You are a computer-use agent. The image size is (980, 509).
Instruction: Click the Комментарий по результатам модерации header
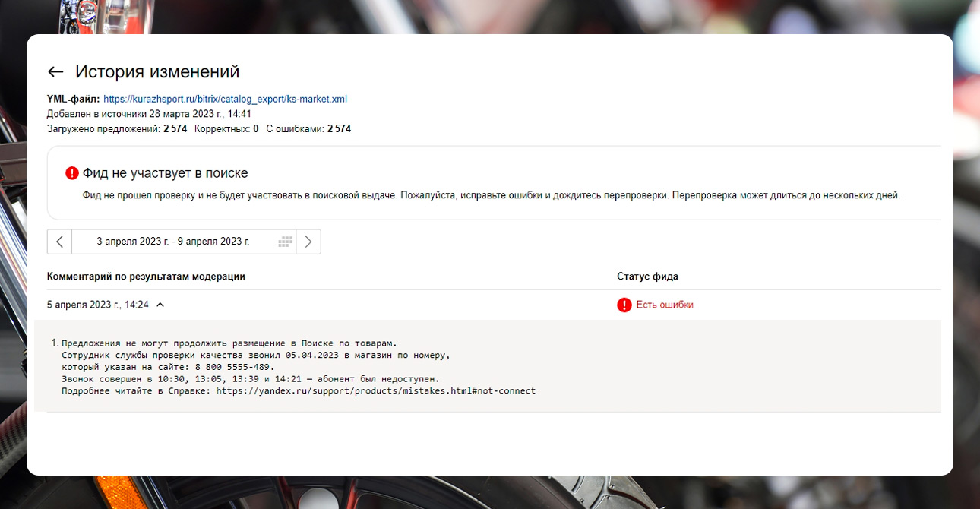click(x=145, y=276)
